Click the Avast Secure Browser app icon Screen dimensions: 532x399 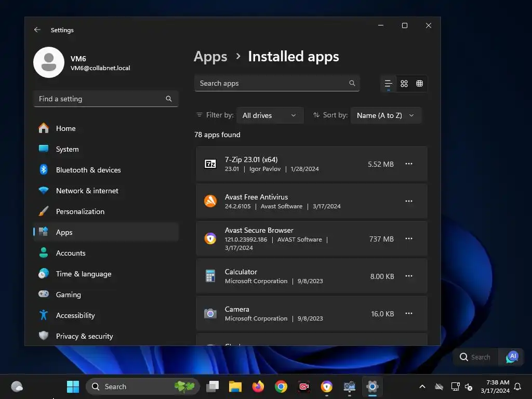(x=210, y=238)
